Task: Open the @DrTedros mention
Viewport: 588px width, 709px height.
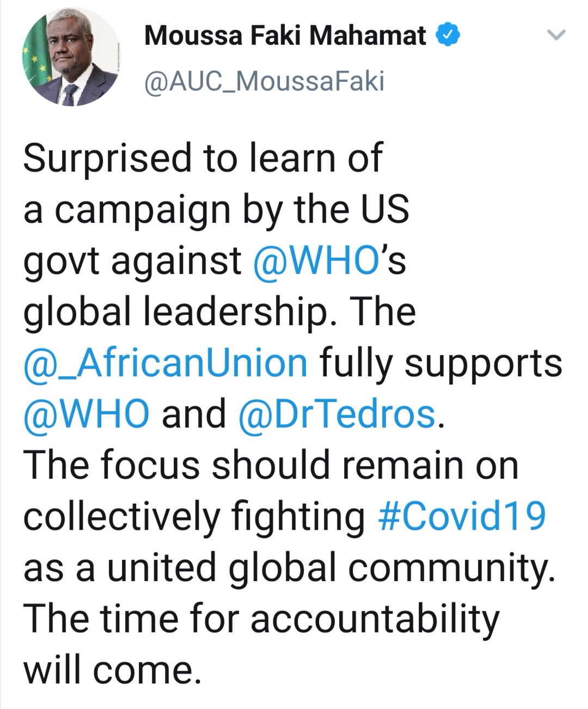Action: (336, 414)
